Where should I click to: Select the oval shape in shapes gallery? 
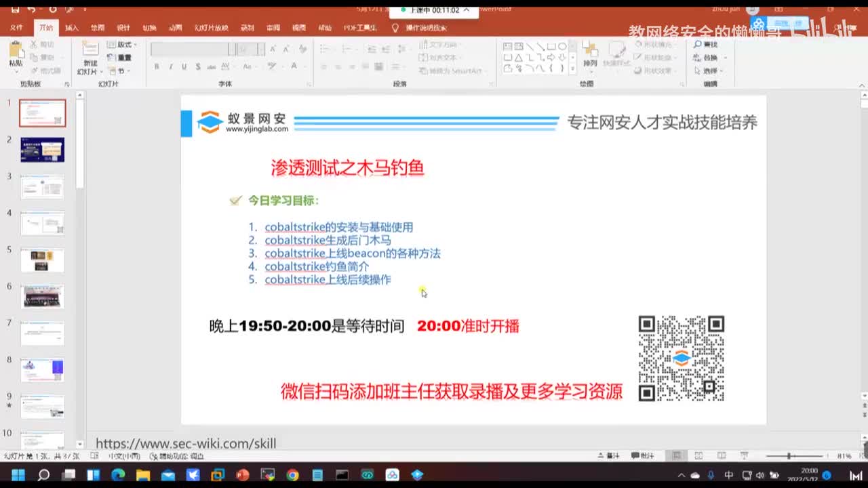coord(562,46)
